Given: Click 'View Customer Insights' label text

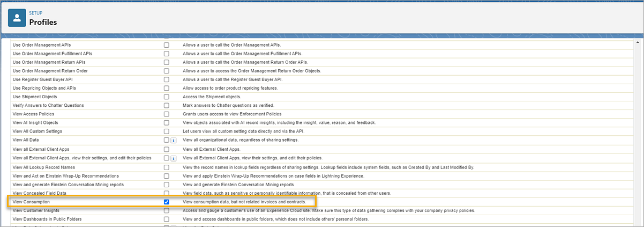Looking at the screenshot, I should [35, 210].
